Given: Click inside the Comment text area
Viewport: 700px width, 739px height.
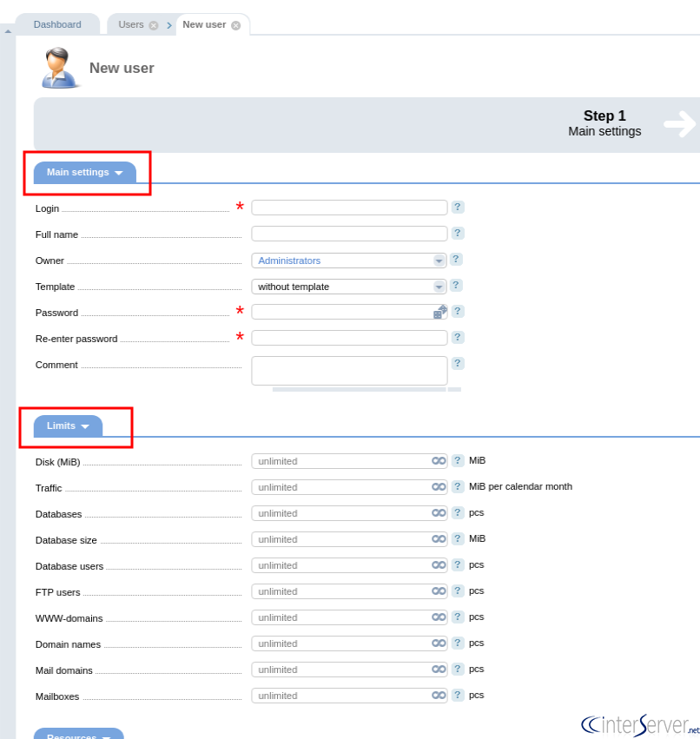Looking at the screenshot, I should (x=349, y=371).
